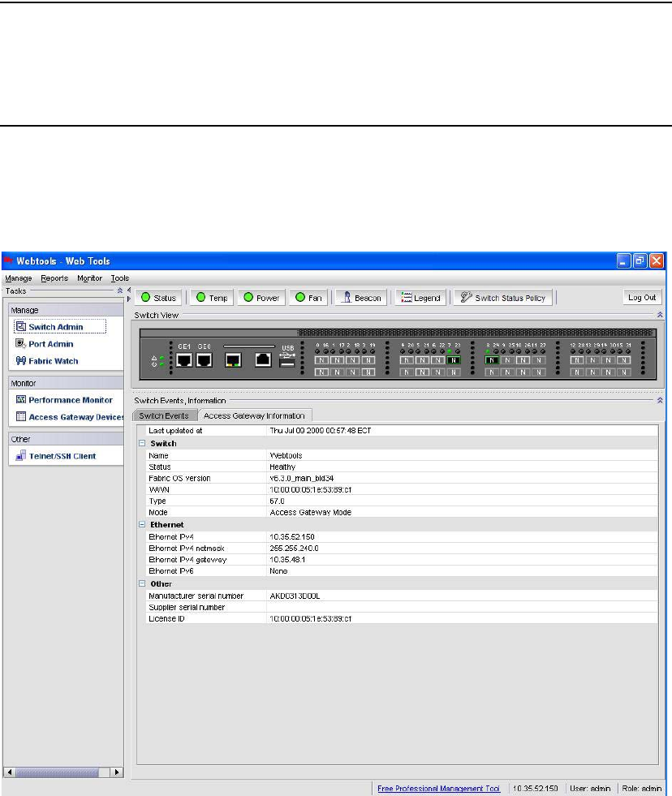The width and height of the screenshot is (672, 796).
Task: Select FC port 3 in Switch View
Action: tap(368, 360)
